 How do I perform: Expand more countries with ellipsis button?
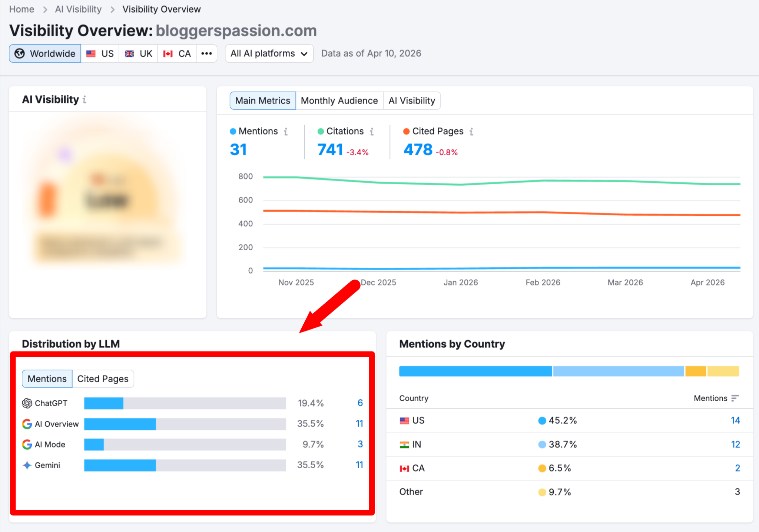(x=206, y=53)
